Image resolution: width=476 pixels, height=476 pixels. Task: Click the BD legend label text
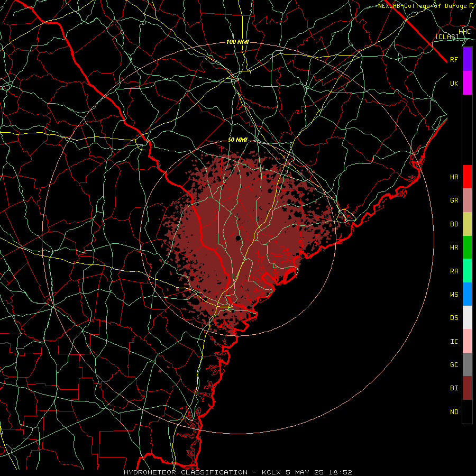[454, 224]
